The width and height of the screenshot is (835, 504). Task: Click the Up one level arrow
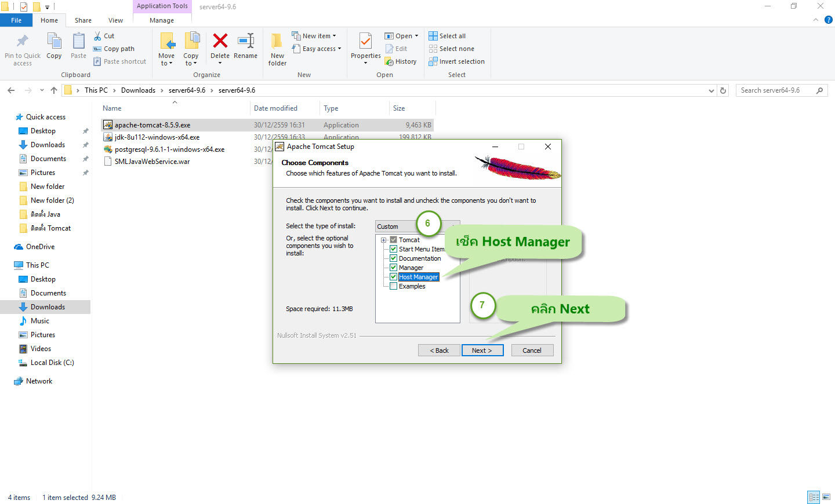pyautogui.click(x=54, y=90)
